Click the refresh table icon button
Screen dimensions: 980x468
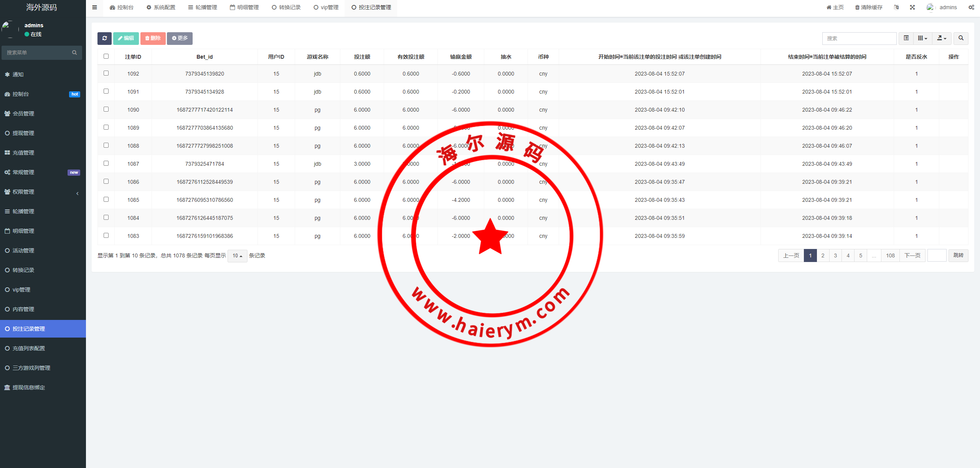coord(104,38)
